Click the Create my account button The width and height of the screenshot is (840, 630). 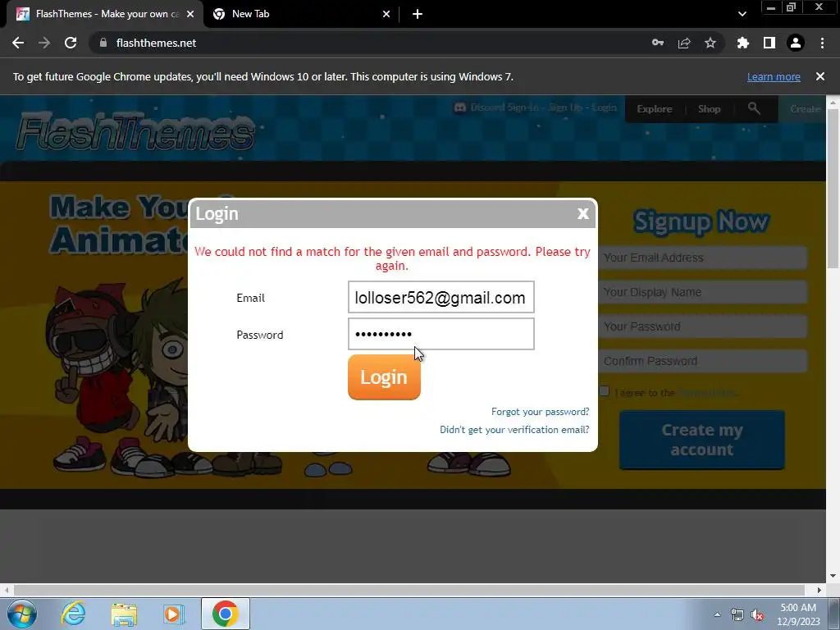pos(702,440)
